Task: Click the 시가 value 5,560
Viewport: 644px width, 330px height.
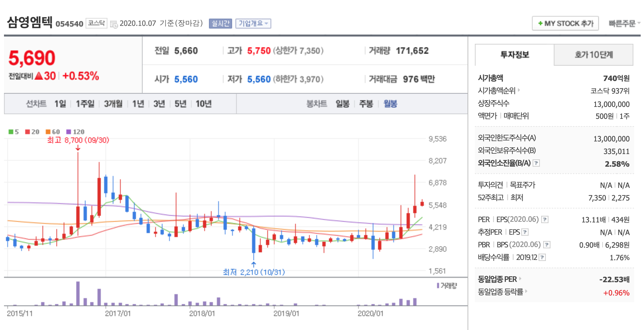Action: point(186,79)
